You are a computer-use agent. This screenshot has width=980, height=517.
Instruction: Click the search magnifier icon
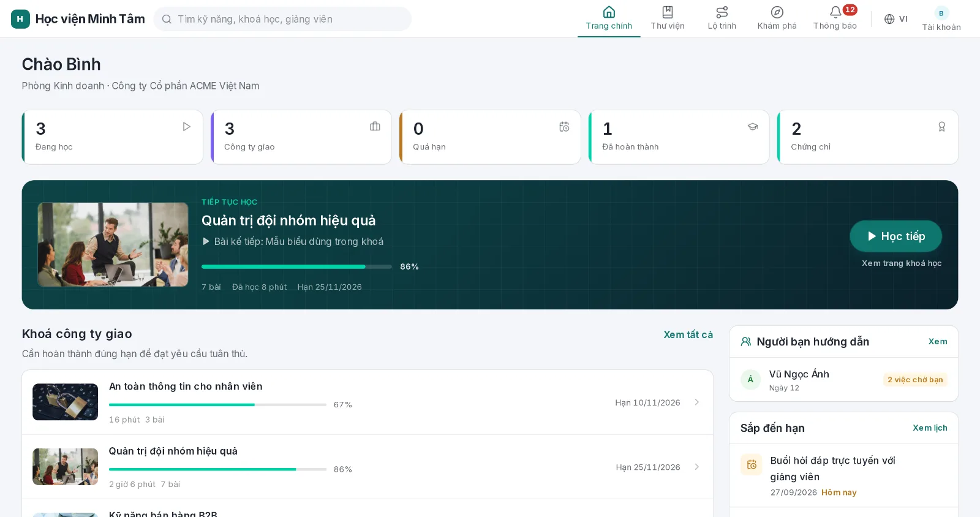pos(167,19)
